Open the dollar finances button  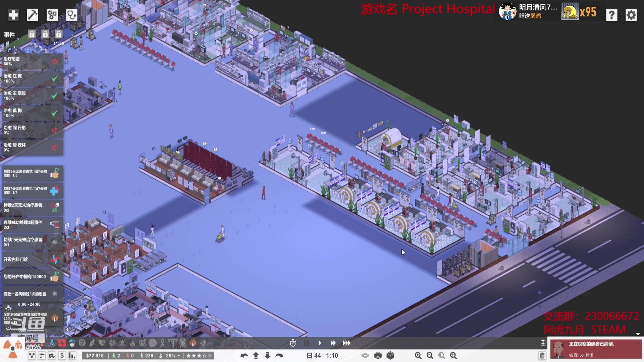(62, 356)
